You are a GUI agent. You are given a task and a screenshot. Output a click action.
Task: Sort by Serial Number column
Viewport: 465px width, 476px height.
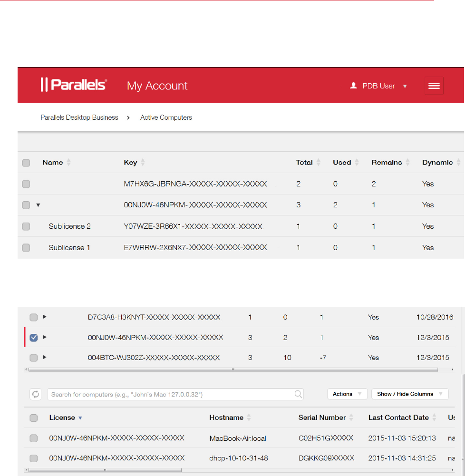[x=351, y=418]
